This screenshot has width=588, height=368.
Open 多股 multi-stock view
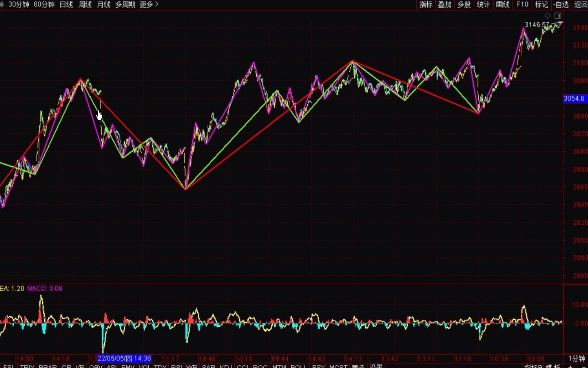(x=464, y=4)
